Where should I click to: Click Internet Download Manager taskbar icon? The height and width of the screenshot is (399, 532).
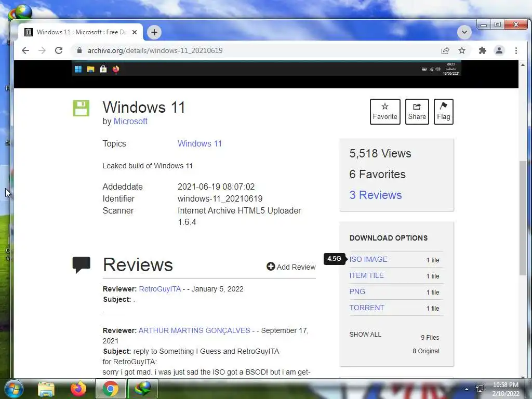click(x=143, y=389)
